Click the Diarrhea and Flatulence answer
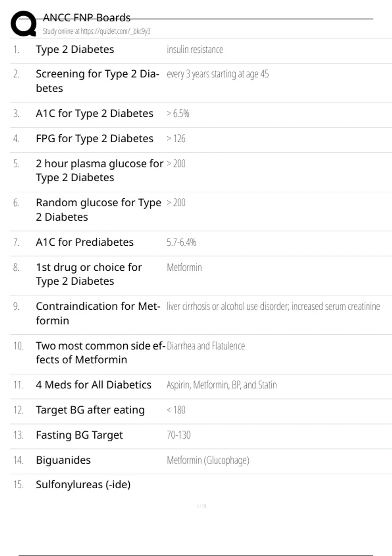 point(206,346)
